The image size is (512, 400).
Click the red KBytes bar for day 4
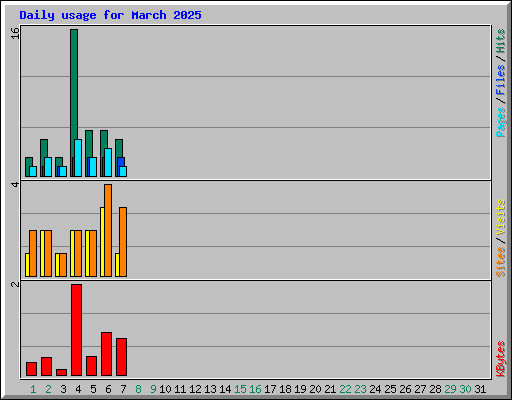pos(76,330)
